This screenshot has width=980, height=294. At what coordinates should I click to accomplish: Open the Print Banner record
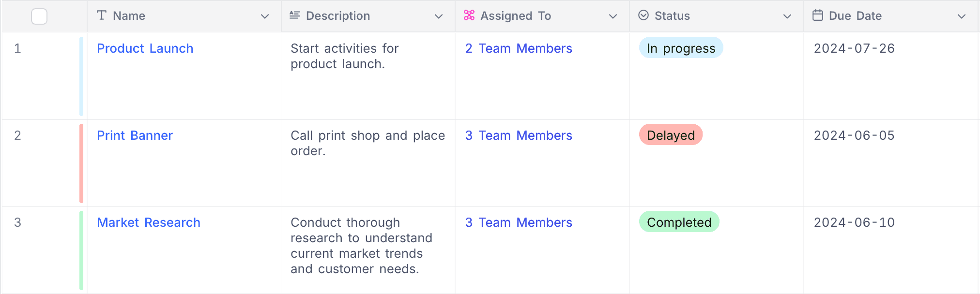(135, 135)
